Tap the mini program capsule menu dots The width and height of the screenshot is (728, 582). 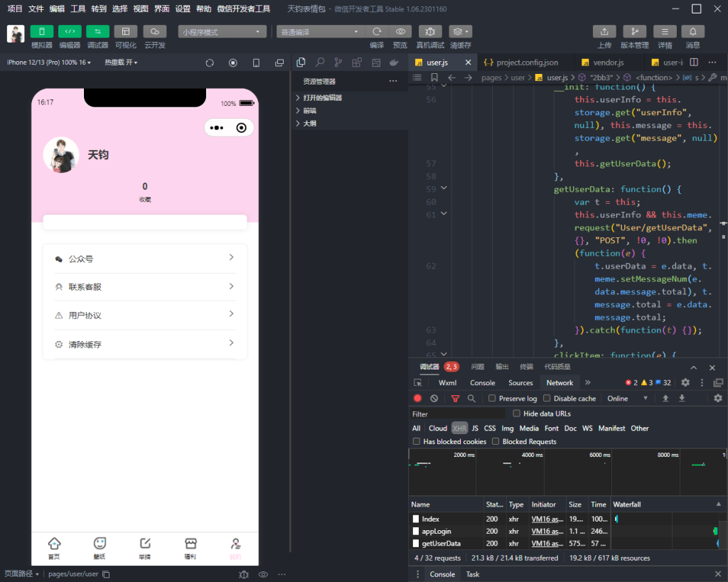[x=217, y=128]
